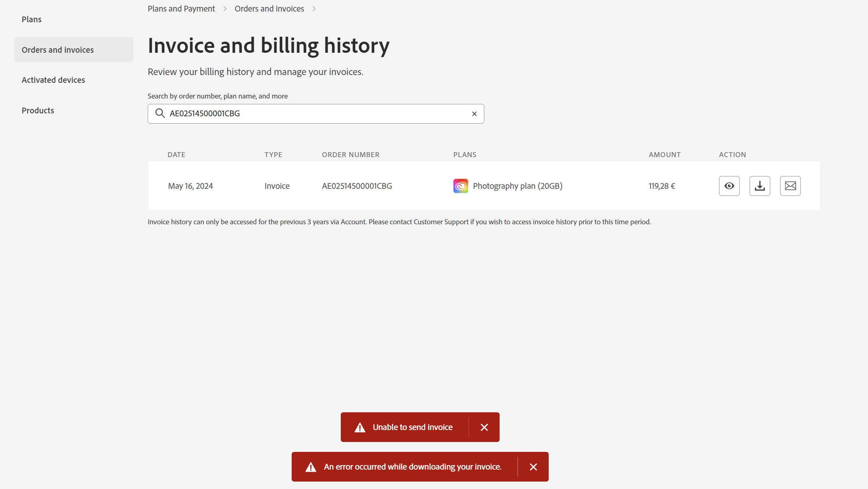The image size is (868, 489).
Task: Click the eye icon to view the invoice
Action: pyautogui.click(x=729, y=186)
